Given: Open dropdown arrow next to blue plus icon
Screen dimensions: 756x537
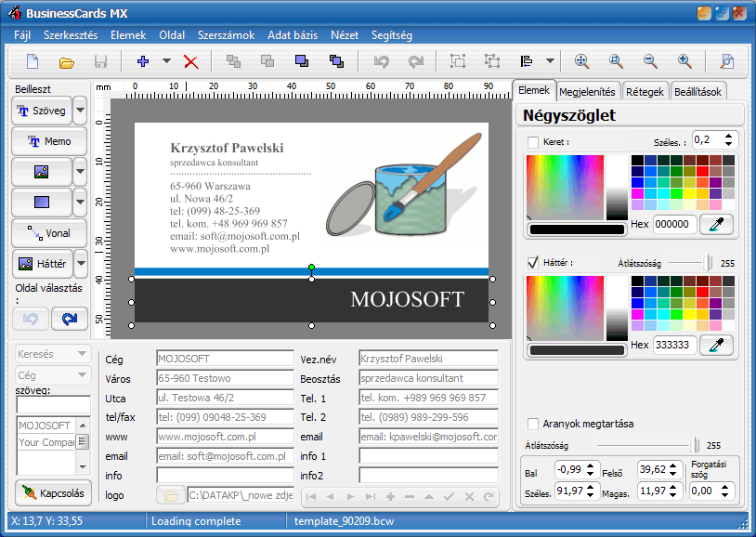Looking at the screenshot, I should click(166, 61).
